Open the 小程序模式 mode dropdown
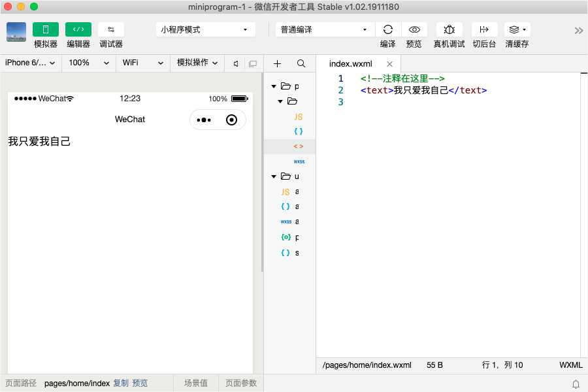 [205, 29]
